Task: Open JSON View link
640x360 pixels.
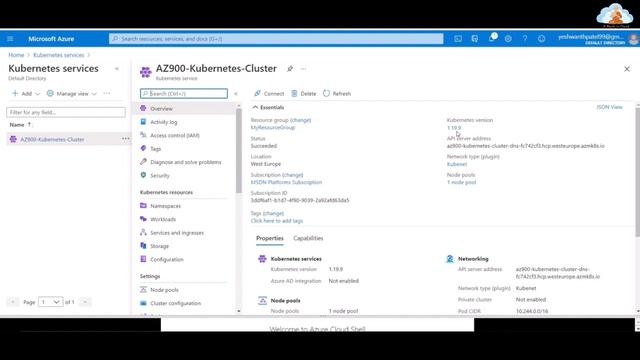Action: (609, 107)
